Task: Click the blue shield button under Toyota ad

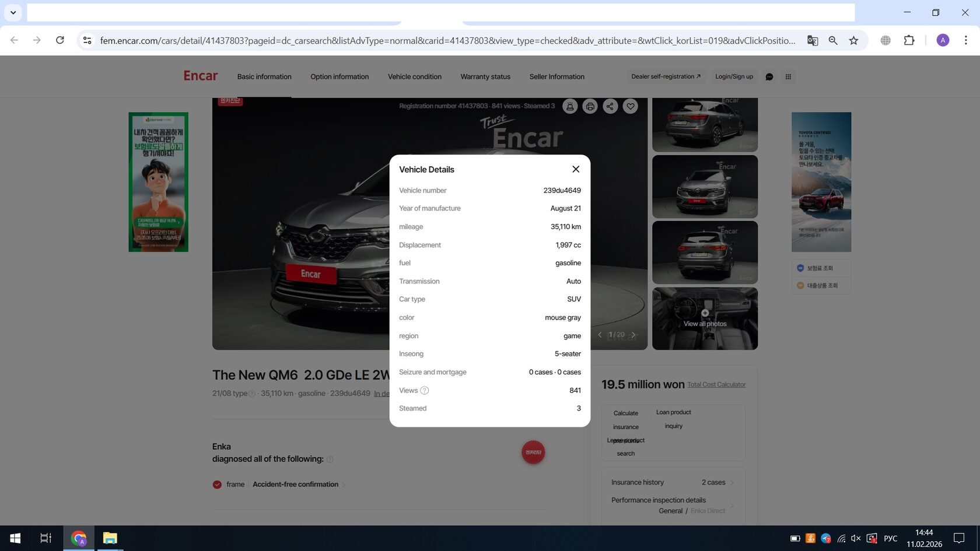Action: pyautogui.click(x=821, y=268)
